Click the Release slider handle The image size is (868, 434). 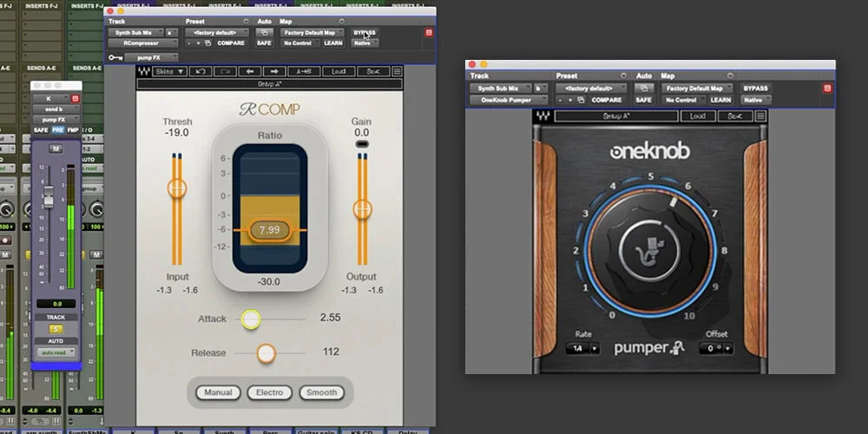click(x=266, y=353)
